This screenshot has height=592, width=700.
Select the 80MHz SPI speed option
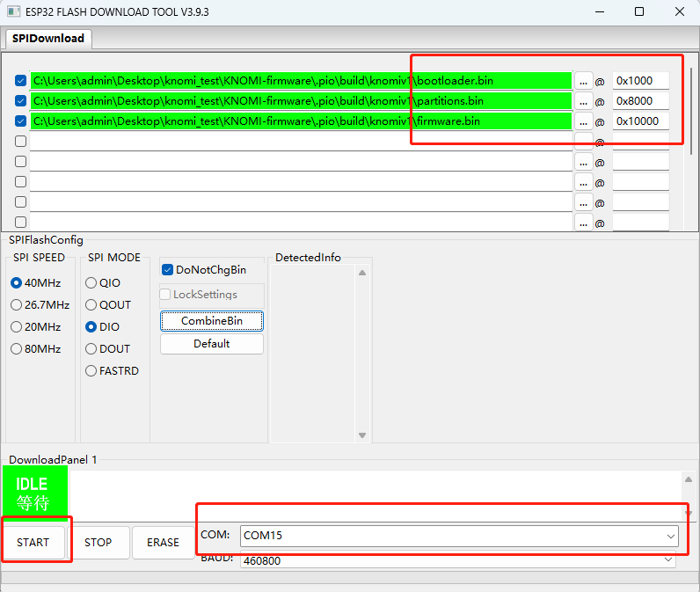point(17,349)
